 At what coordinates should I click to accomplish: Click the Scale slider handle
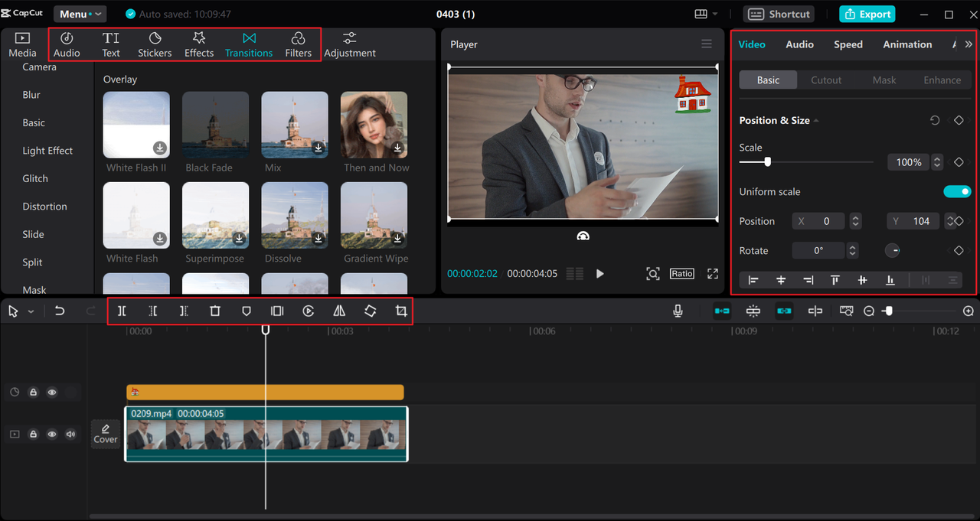pyautogui.click(x=767, y=161)
